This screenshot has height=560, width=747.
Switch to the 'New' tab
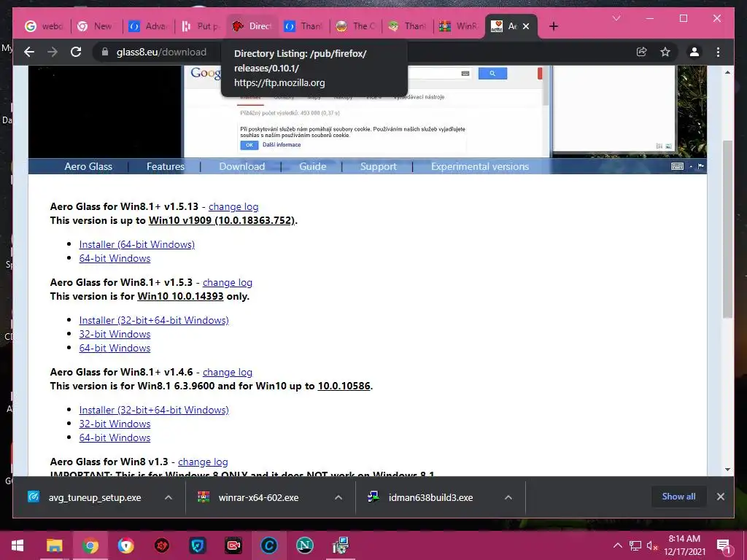click(96, 26)
